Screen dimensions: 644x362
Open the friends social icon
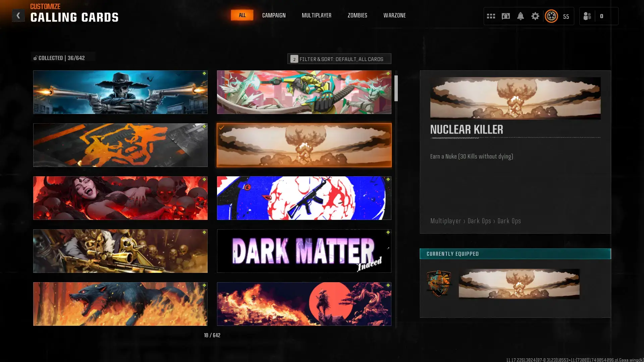[587, 16]
